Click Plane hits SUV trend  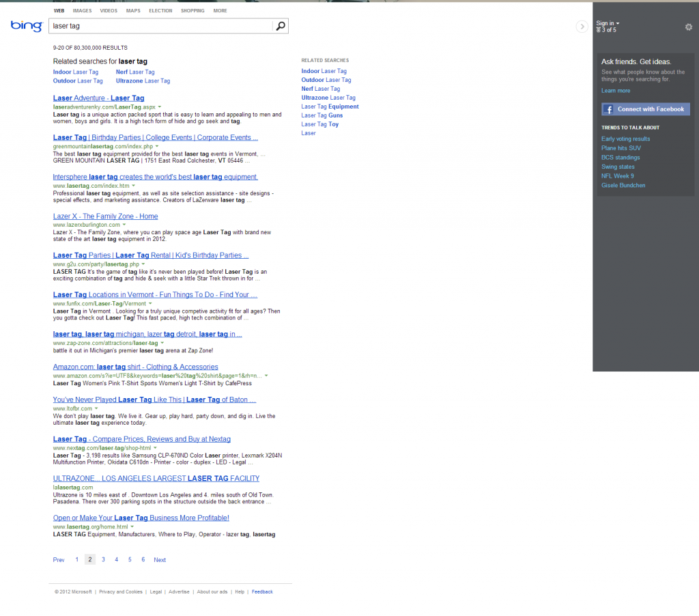621,148
